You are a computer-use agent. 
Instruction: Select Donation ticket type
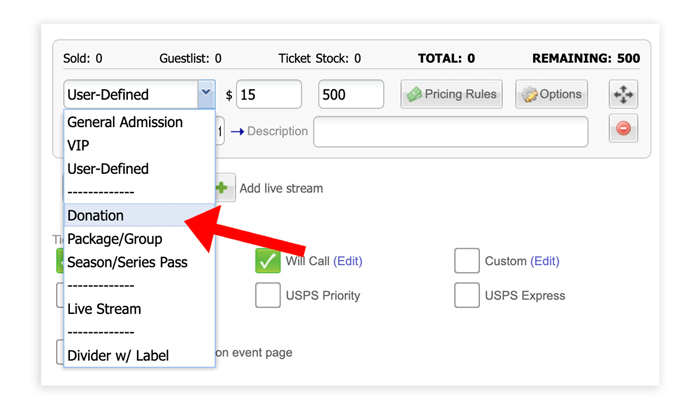click(139, 215)
